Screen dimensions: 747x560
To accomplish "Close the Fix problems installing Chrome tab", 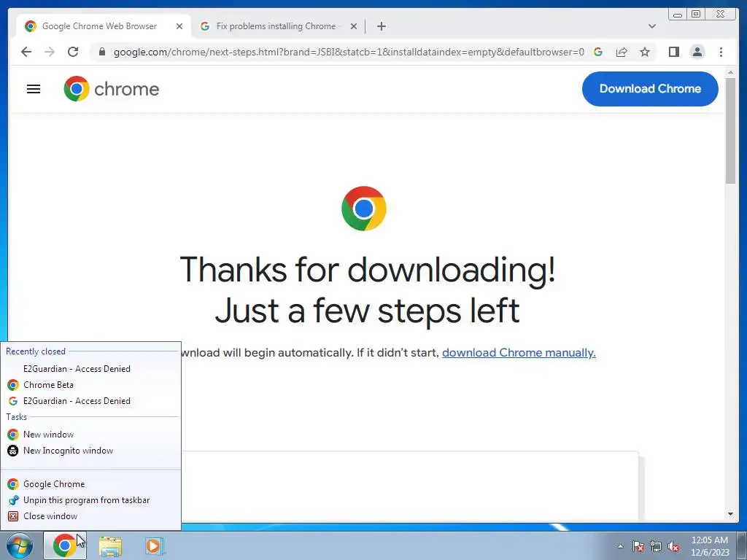I will point(354,26).
